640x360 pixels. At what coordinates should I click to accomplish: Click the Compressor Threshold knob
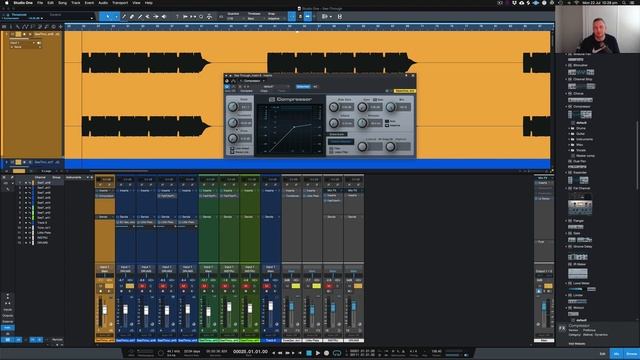233,122
